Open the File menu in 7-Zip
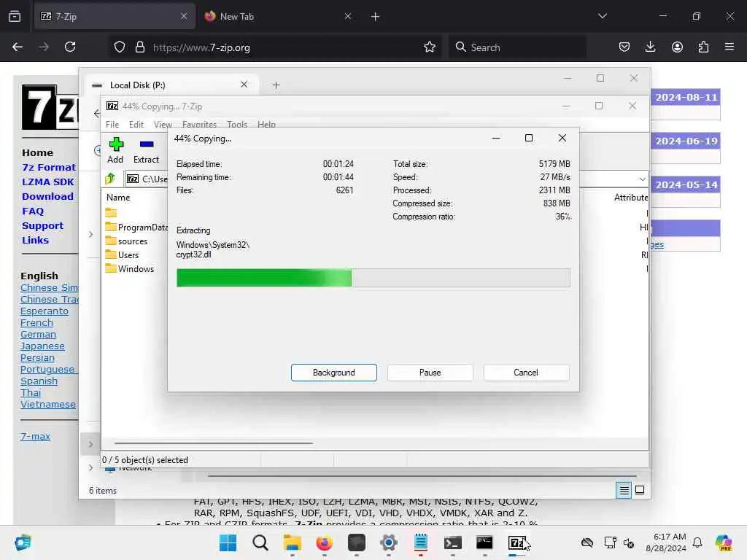747x560 pixels. pyautogui.click(x=112, y=124)
